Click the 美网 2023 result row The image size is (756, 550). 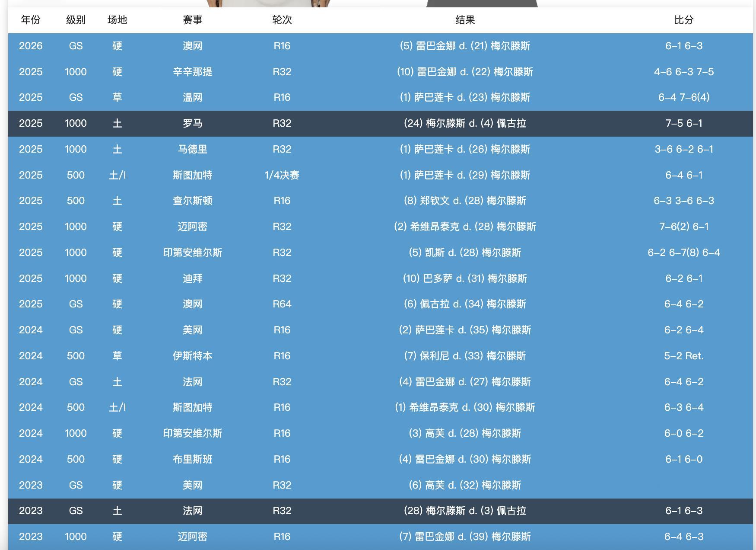click(378, 485)
